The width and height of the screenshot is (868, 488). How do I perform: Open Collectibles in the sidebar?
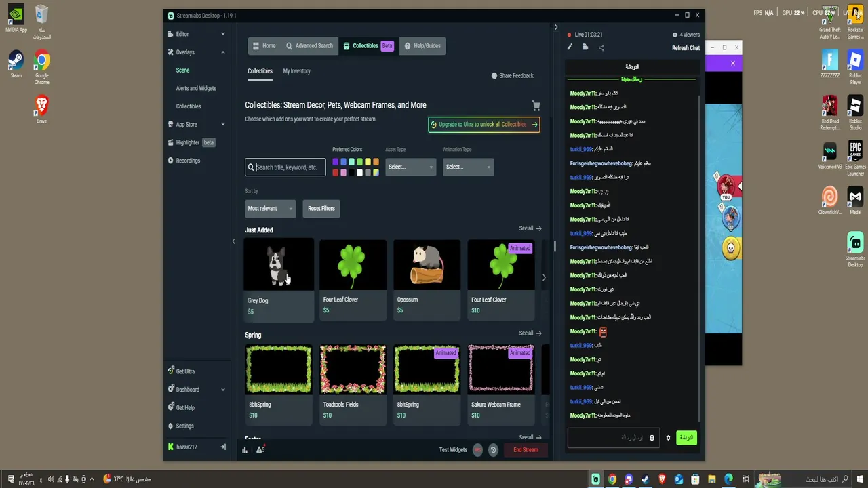189,106
